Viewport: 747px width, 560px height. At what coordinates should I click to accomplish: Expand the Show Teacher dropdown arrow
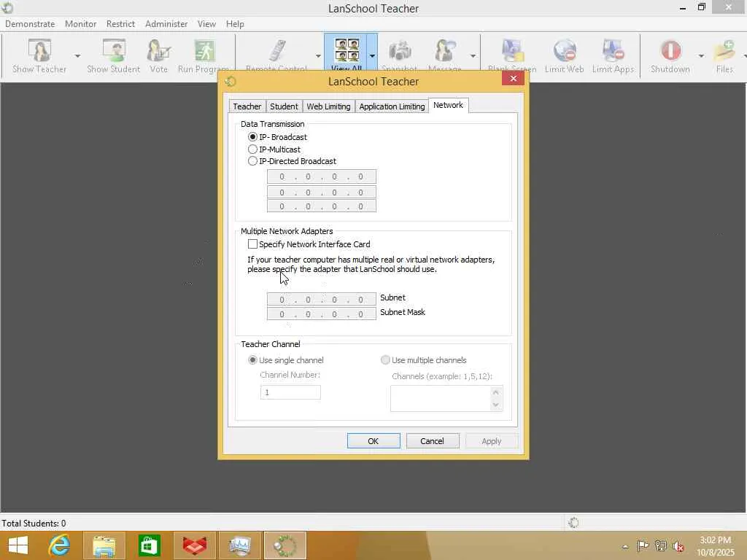[77, 55]
